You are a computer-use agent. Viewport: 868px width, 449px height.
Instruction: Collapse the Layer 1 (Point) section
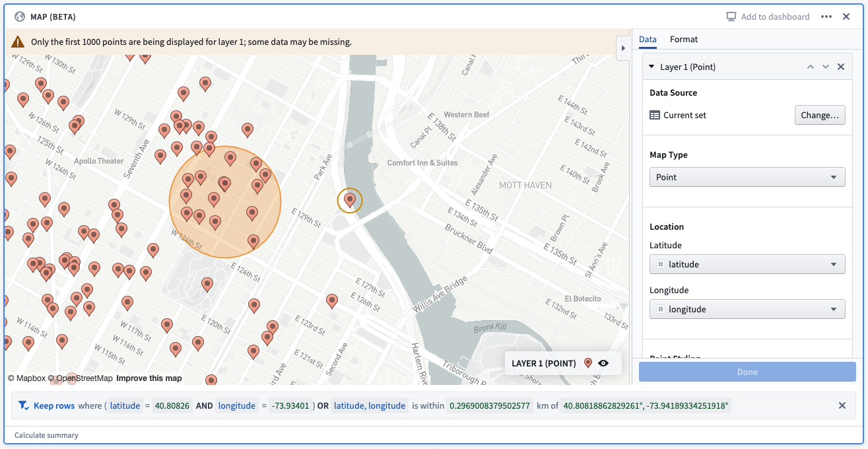651,67
